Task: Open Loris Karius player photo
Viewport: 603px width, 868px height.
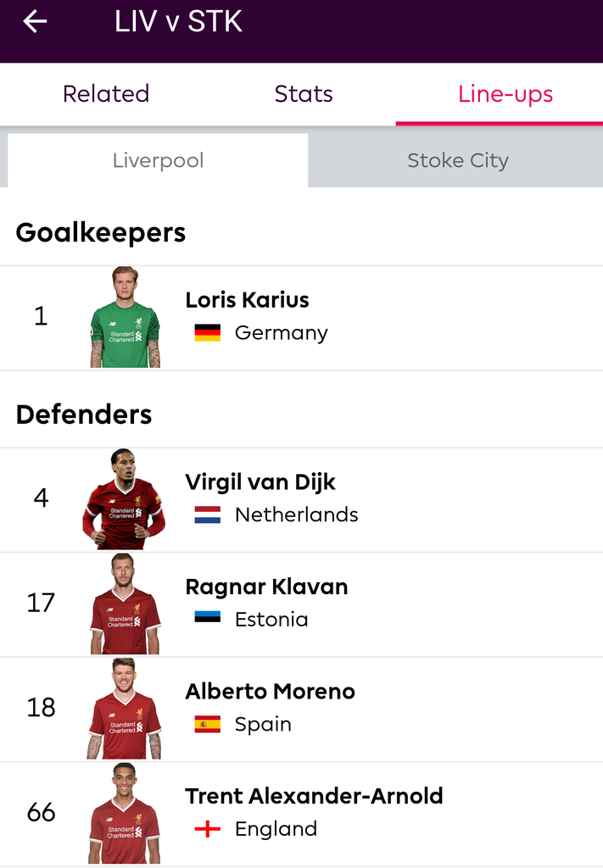Action: [125, 317]
